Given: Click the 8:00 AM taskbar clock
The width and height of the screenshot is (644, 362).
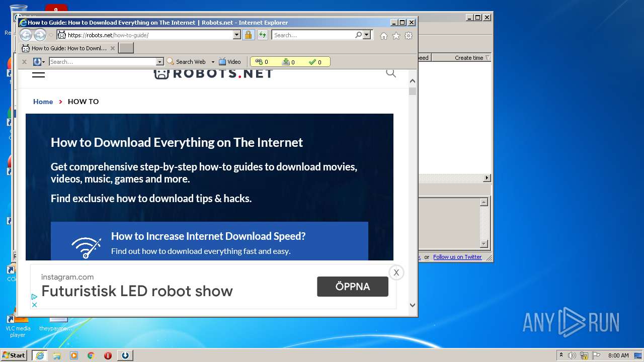Looking at the screenshot, I should click(618, 355).
